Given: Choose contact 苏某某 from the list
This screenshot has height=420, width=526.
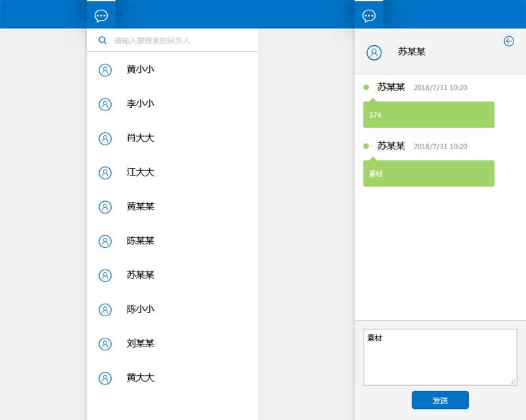Looking at the screenshot, I should 140,275.
